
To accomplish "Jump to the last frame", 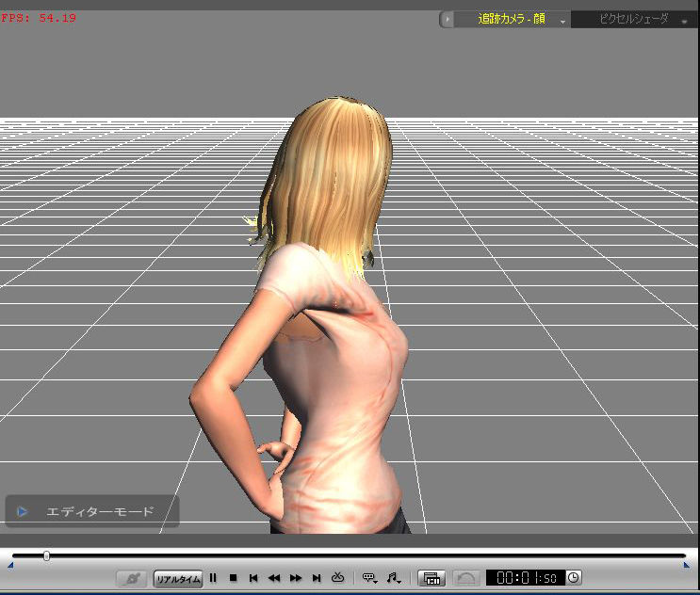I will [x=317, y=578].
